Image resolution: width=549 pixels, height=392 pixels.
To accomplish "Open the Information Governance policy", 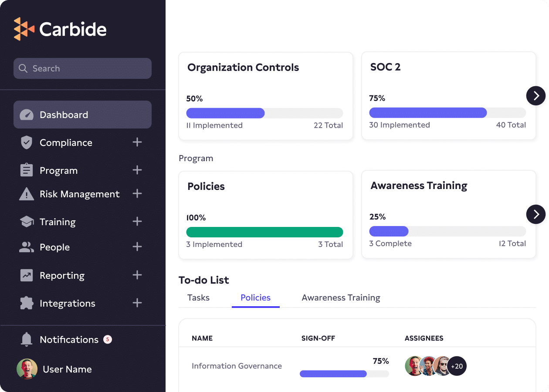I will point(237,366).
